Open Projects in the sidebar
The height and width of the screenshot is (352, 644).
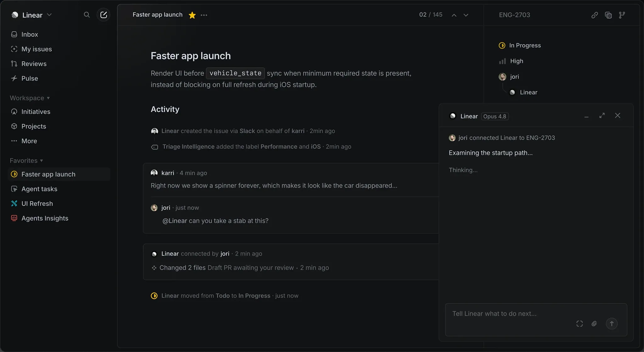tap(59, 126)
